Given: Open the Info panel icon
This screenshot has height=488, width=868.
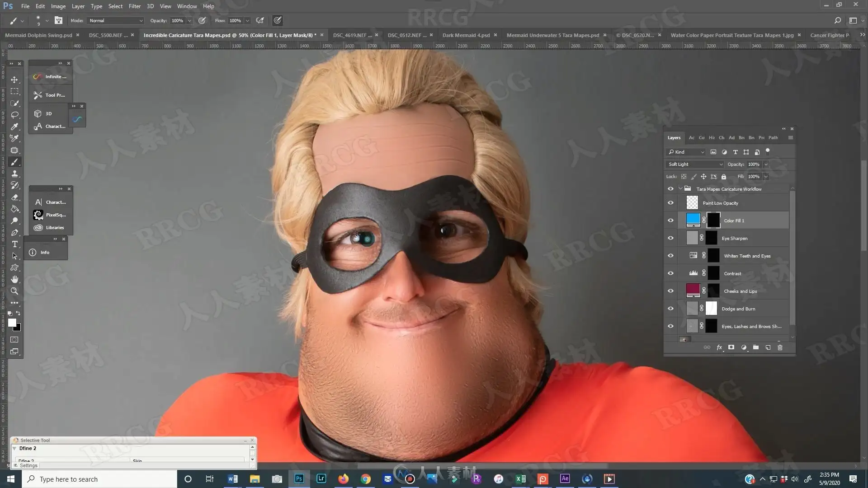Looking at the screenshot, I should [x=33, y=252].
